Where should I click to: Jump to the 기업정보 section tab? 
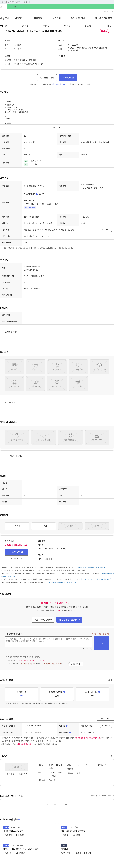click(109, 26)
